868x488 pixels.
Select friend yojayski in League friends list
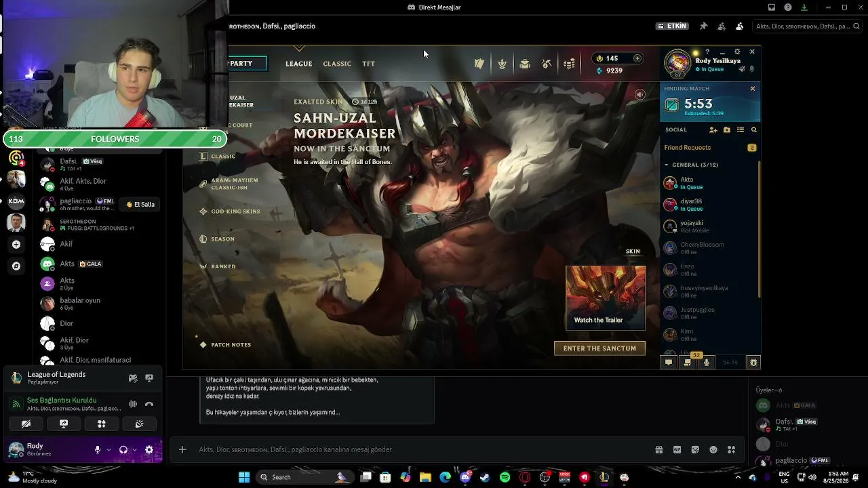tap(710, 226)
